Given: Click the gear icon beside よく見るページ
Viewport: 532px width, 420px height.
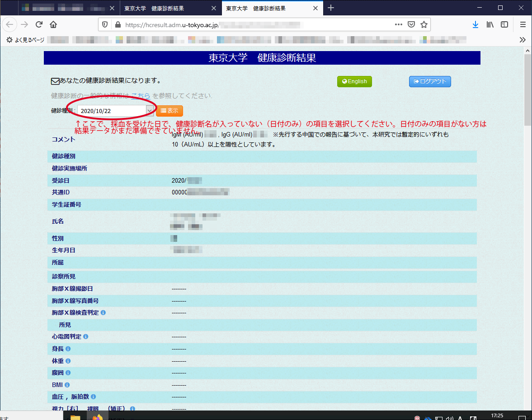Looking at the screenshot, I should coord(9,40).
